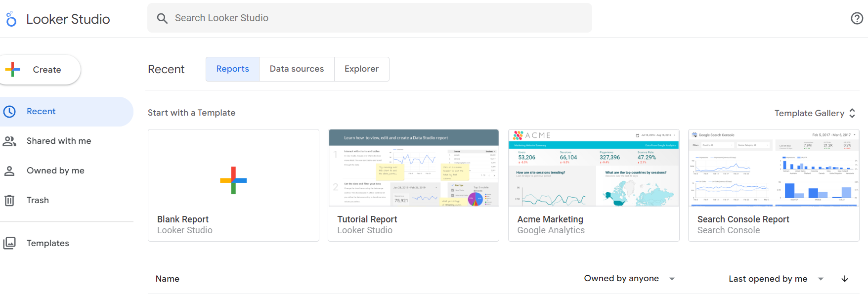Expand the Template Gallery toggle

pyautogui.click(x=815, y=113)
